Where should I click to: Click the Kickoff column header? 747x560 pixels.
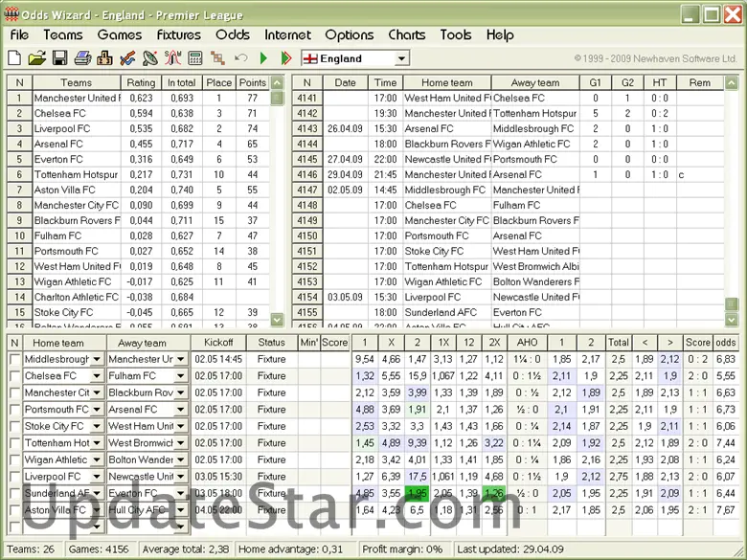click(x=218, y=343)
